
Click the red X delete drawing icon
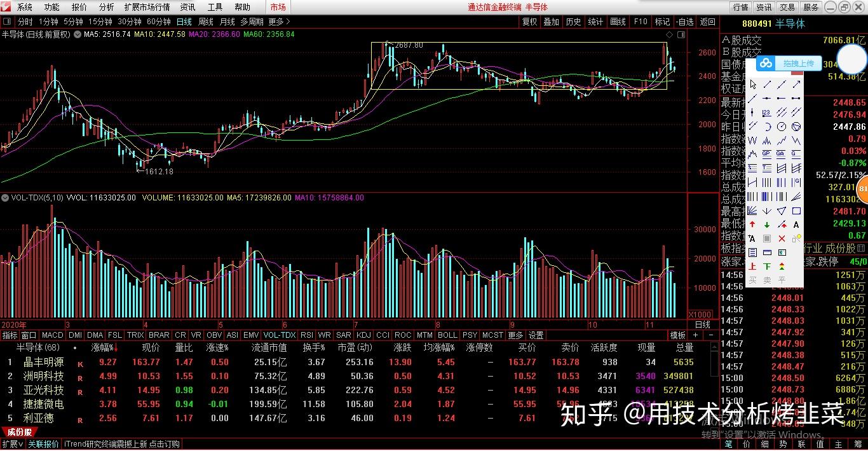click(x=782, y=239)
